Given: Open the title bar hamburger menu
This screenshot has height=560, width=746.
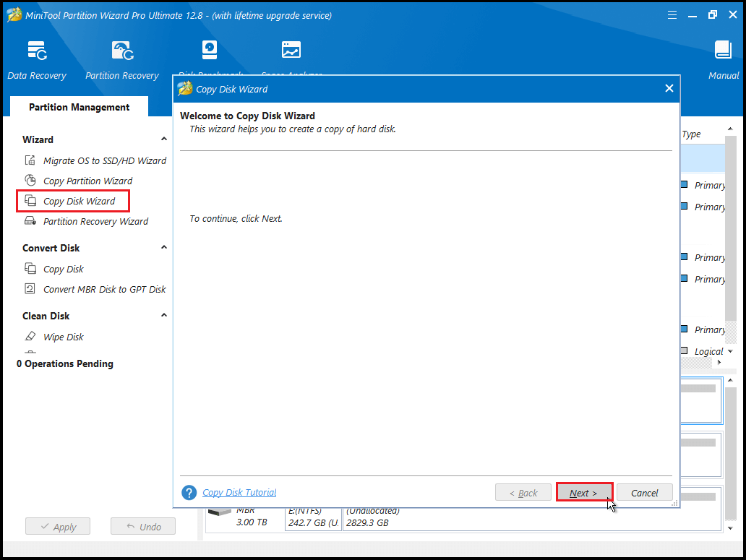Looking at the screenshot, I should coord(672,14).
